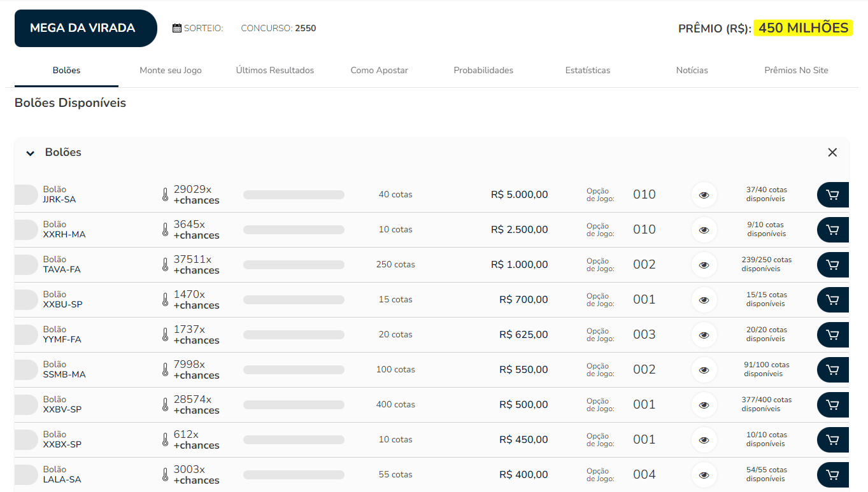This screenshot has width=868, height=492.
Task: Close the Bolões panel with X
Action: [832, 153]
